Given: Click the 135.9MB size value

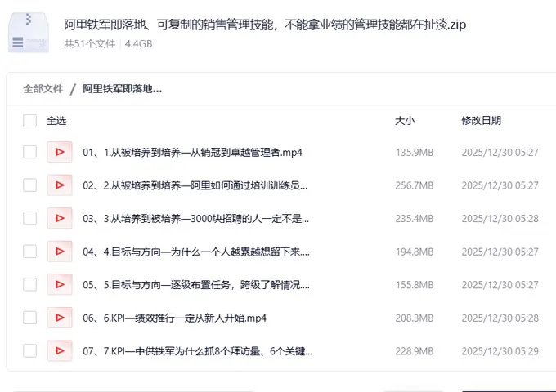Looking at the screenshot, I should coord(415,152).
